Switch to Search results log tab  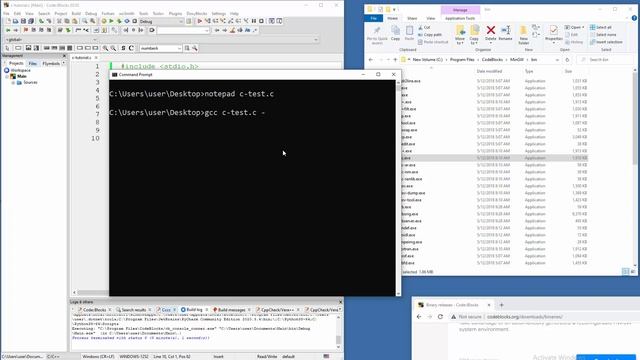point(133,310)
